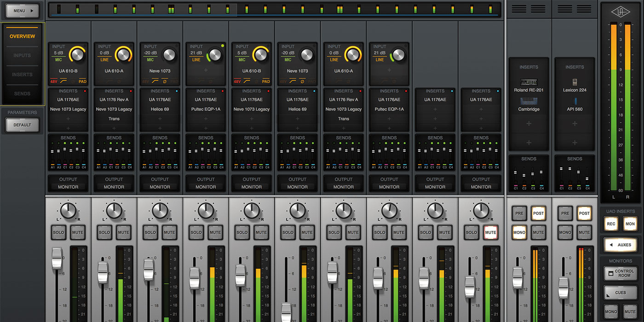Sum the monitors with the MONITORS MONO button
The width and height of the screenshot is (644, 322).
click(x=611, y=312)
